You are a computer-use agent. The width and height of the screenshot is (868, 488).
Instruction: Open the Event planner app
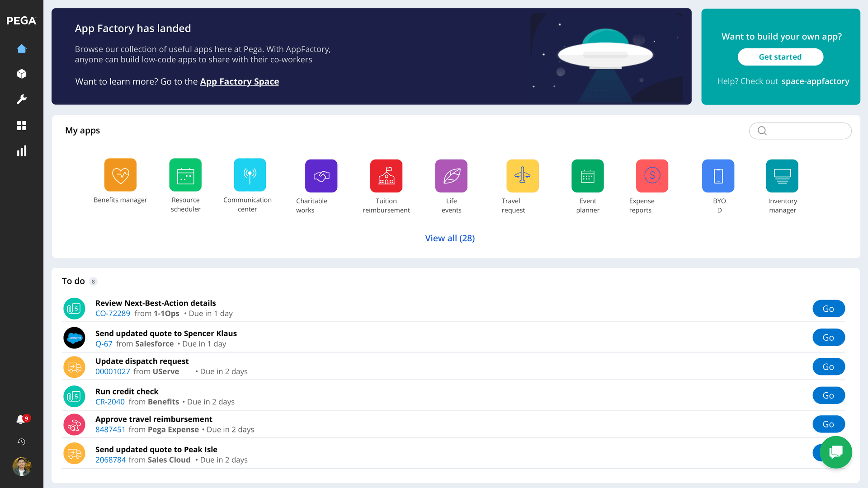(x=587, y=176)
